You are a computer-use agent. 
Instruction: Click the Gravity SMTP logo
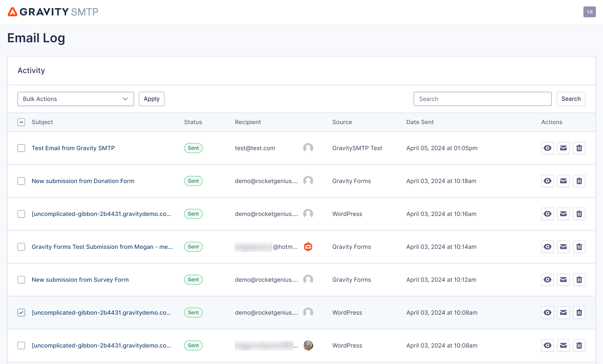point(53,12)
